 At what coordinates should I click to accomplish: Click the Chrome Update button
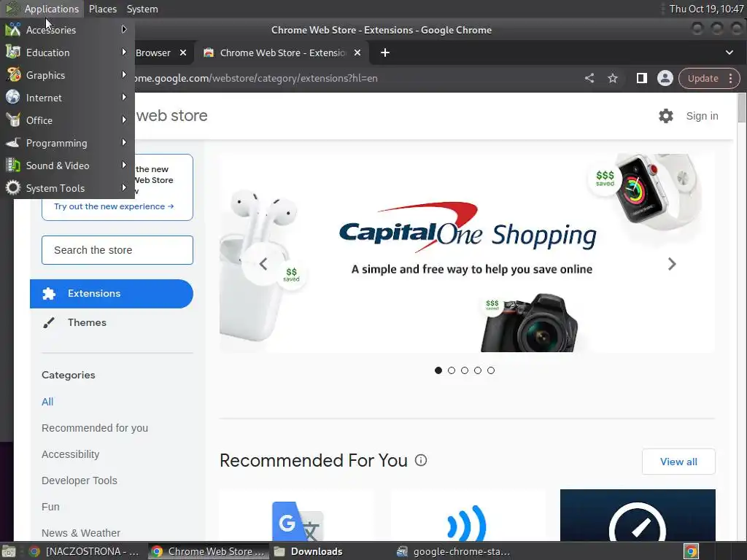pyautogui.click(x=703, y=78)
